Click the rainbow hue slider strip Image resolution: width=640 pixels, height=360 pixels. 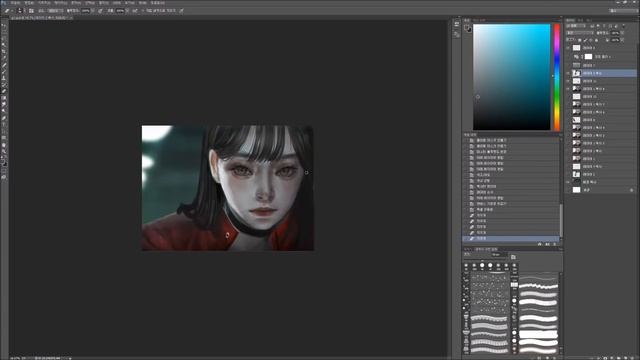(557, 77)
